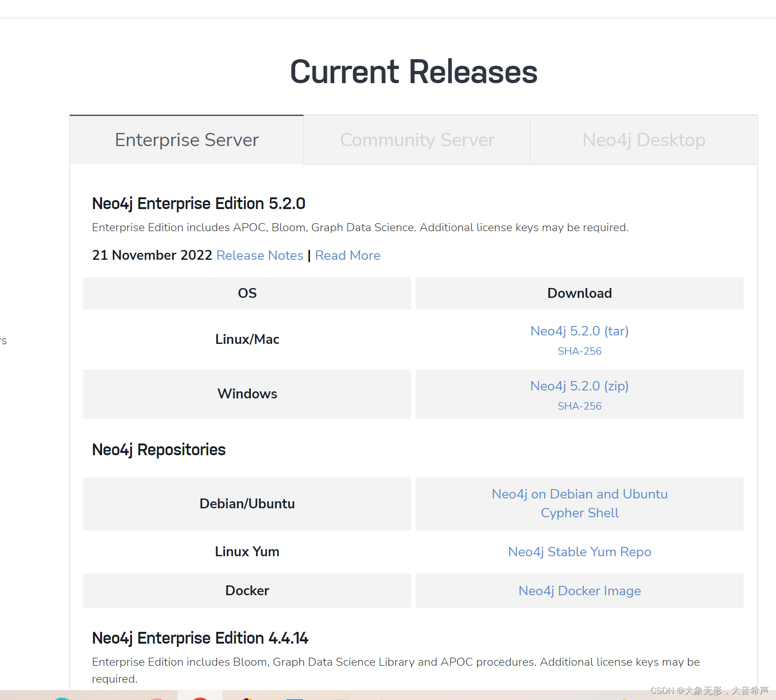Click the Docker row label
776x700 pixels.
tap(247, 591)
